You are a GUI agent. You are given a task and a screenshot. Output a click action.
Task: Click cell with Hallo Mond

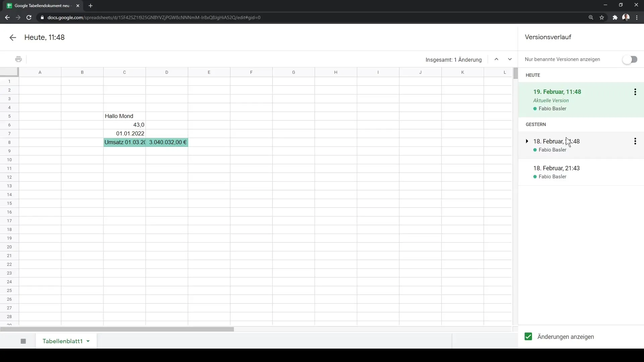coord(124,116)
